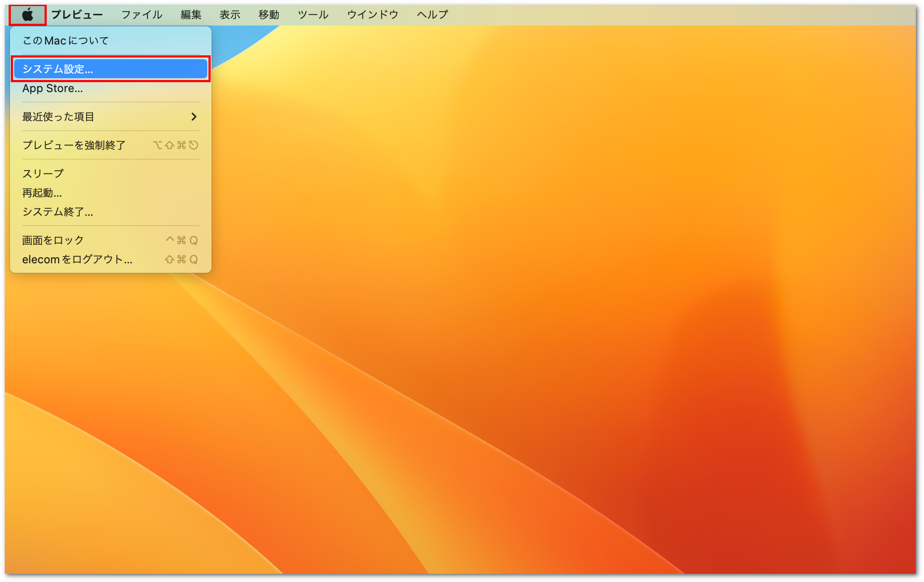
Task: Open the 表示 menu
Action: pyautogui.click(x=230, y=15)
